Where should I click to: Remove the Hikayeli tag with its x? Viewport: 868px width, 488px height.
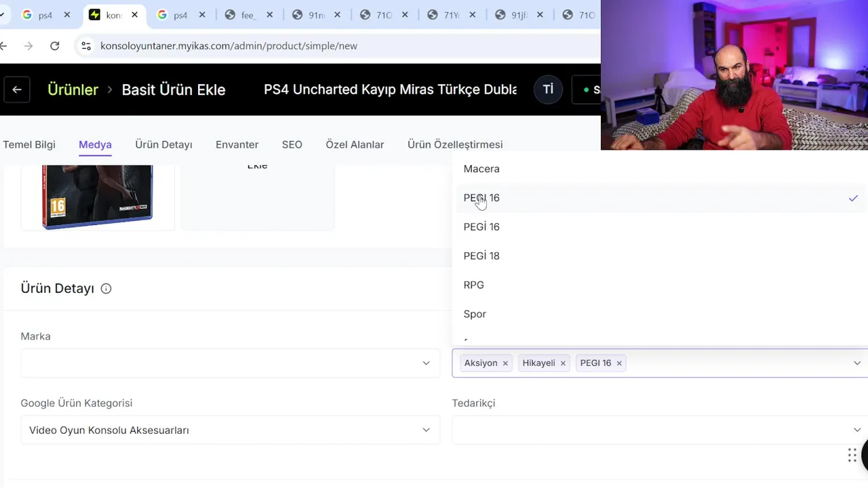click(x=562, y=363)
